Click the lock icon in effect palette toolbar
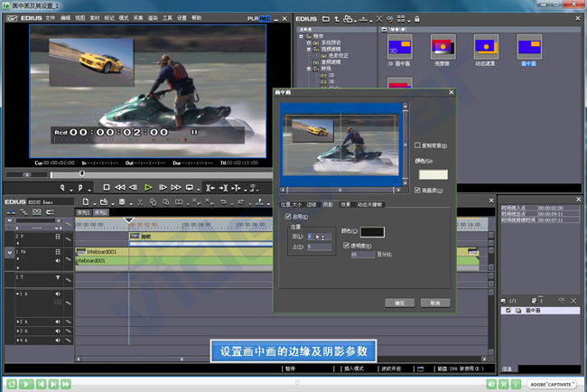 417,19
